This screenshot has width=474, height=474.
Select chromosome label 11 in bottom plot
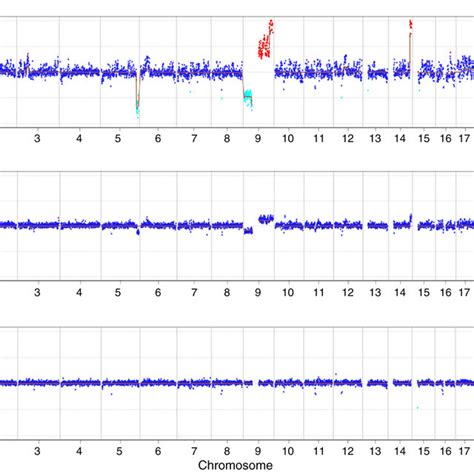pos(319,451)
